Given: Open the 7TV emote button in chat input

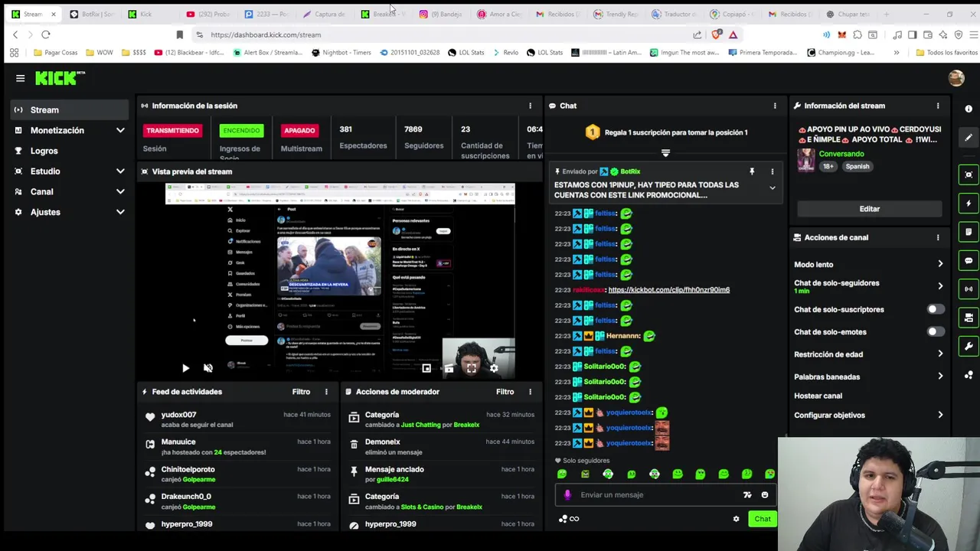Looking at the screenshot, I should [747, 494].
